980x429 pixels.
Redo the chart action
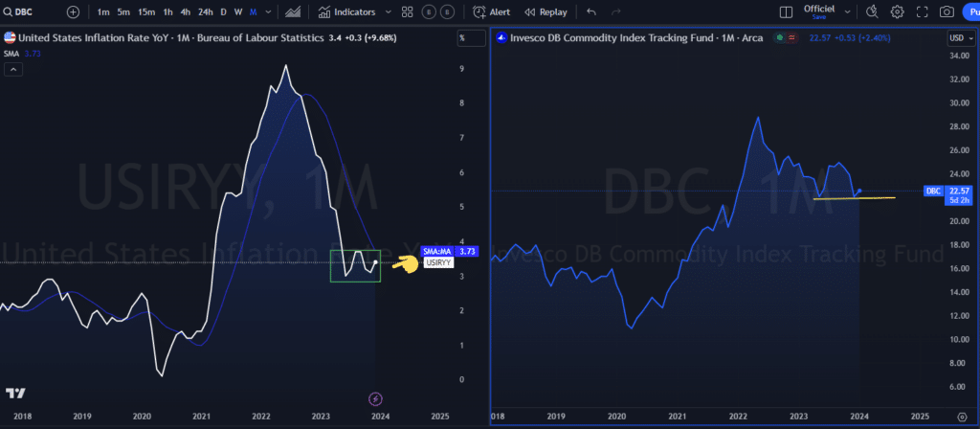coord(615,11)
